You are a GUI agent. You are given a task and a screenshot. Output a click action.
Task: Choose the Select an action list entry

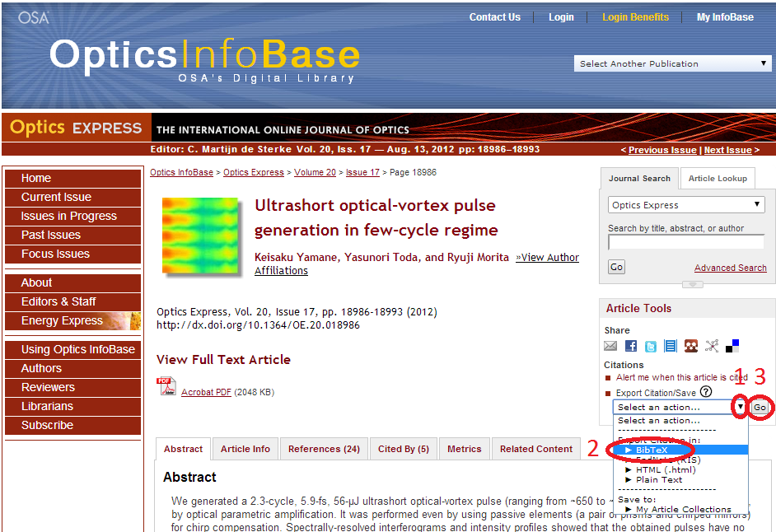681,420
